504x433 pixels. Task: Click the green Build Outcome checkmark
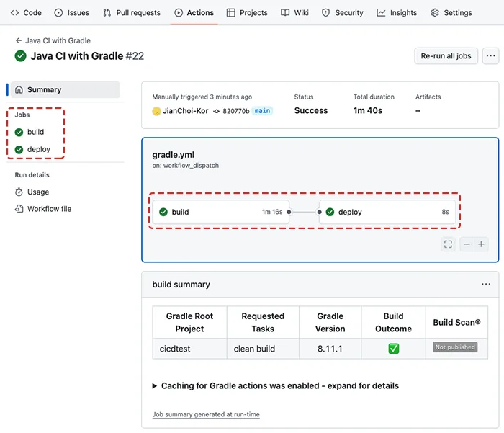pos(393,349)
